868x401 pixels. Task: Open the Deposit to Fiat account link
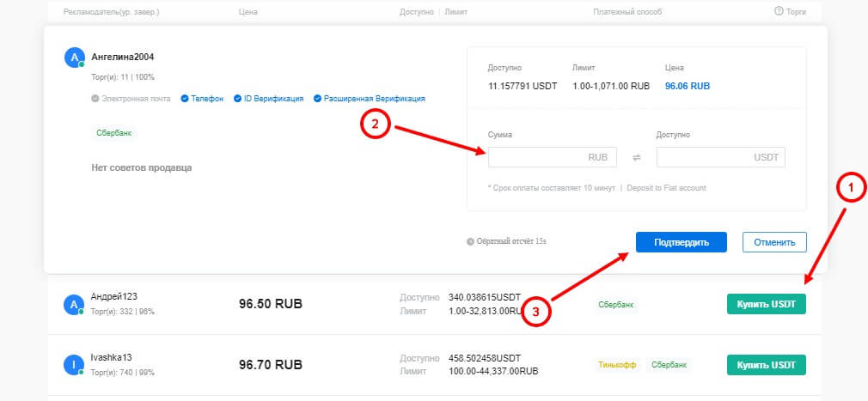667,188
